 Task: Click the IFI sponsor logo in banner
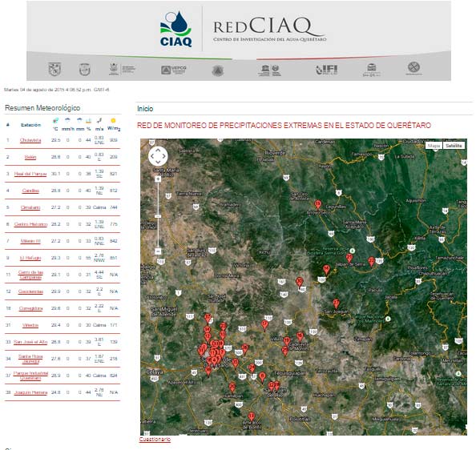327,70
